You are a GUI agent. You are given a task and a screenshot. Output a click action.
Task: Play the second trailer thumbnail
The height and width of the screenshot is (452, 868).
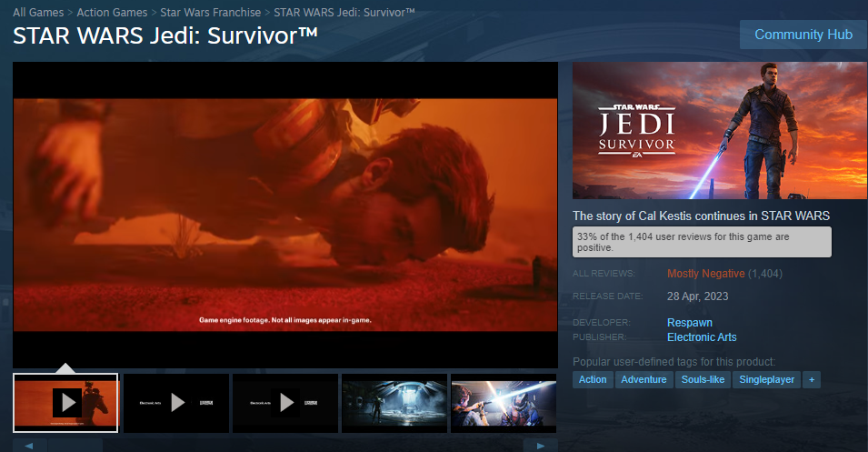pos(176,403)
